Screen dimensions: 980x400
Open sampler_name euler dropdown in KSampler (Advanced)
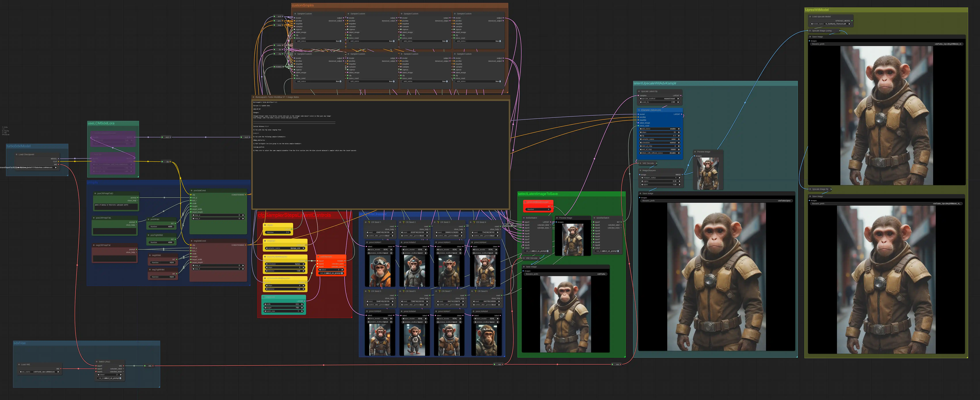pyautogui.click(x=660, y=139)
